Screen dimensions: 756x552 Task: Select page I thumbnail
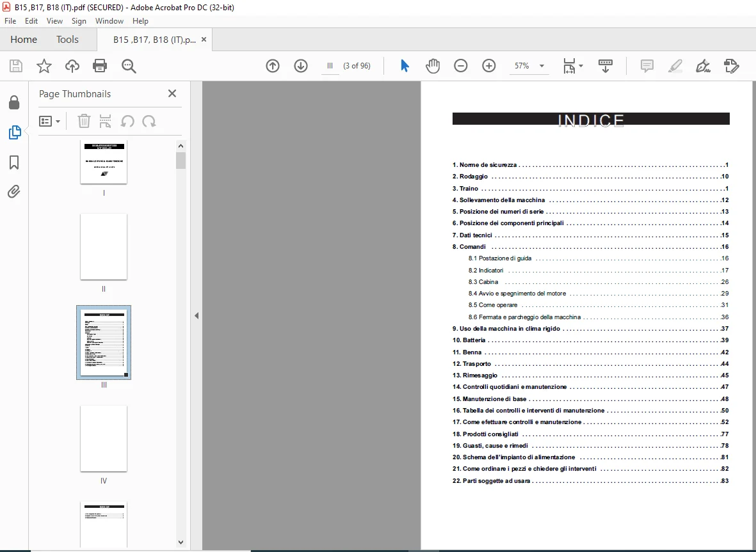click(104, 162)
